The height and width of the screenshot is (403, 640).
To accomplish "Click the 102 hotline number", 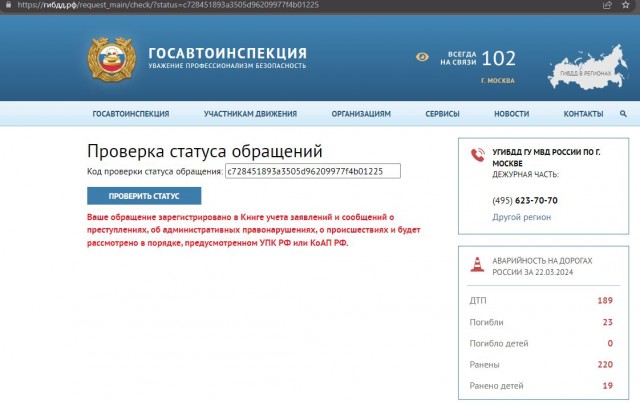I will click(498, 58).
